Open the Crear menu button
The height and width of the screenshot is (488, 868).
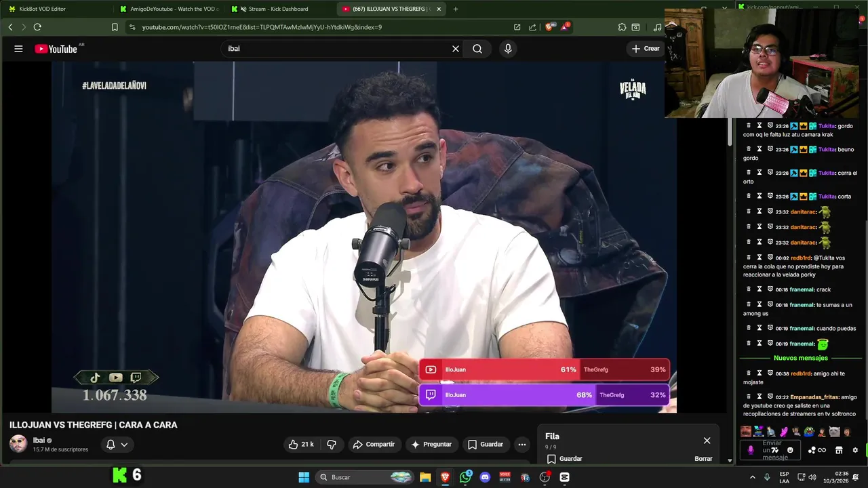645,49
